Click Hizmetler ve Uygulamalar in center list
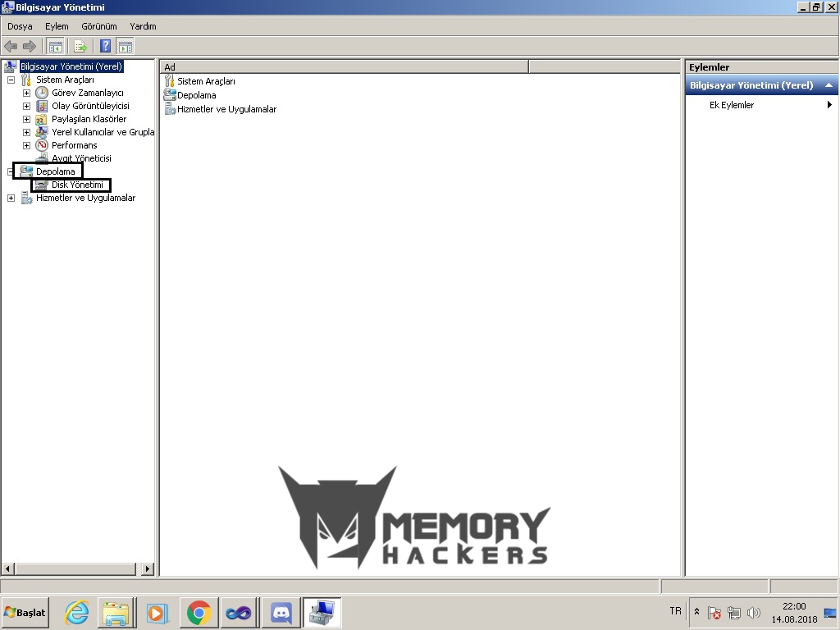840x630 pixels. (x=226, y=109)
